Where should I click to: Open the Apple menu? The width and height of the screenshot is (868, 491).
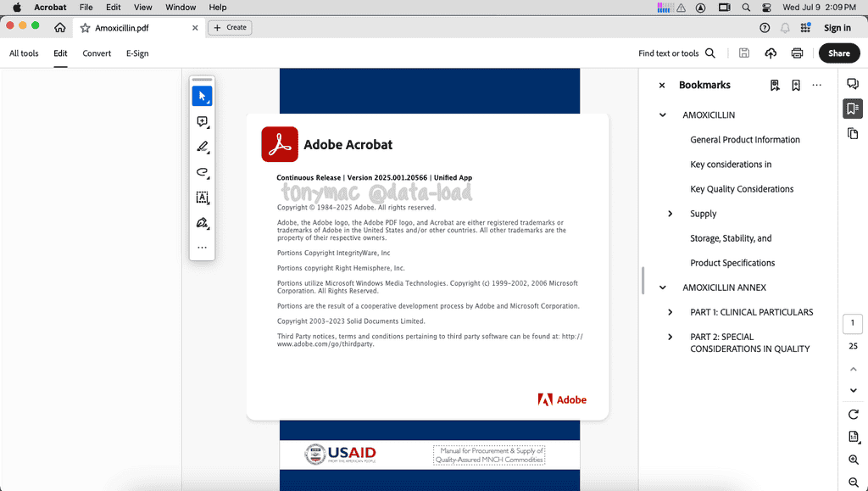(x=17, y=7)
